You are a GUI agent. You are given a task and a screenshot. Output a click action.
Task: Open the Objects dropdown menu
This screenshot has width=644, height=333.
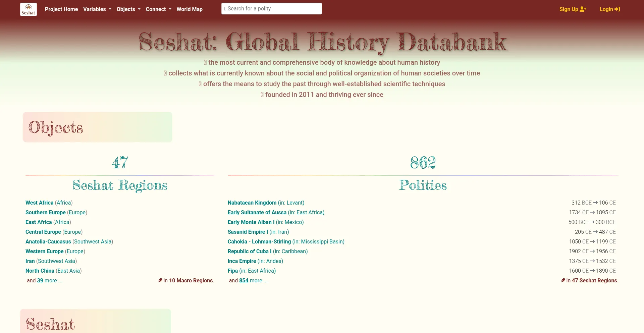[128, 9]
